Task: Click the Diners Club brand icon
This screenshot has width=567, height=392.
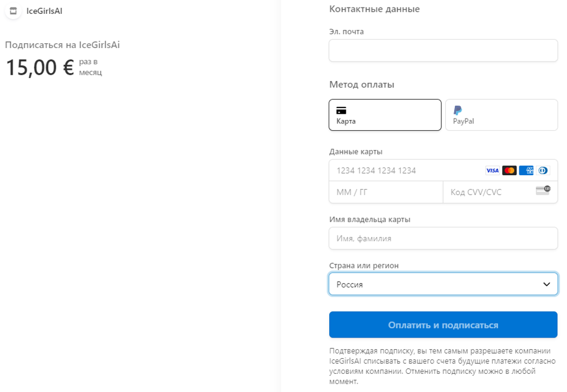Action: click(x=543, y=170)
